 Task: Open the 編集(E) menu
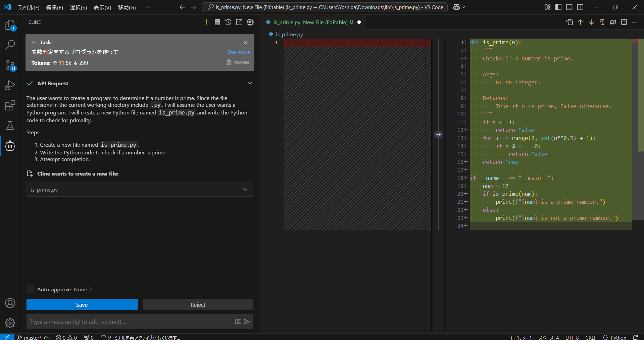click(54, 7)
